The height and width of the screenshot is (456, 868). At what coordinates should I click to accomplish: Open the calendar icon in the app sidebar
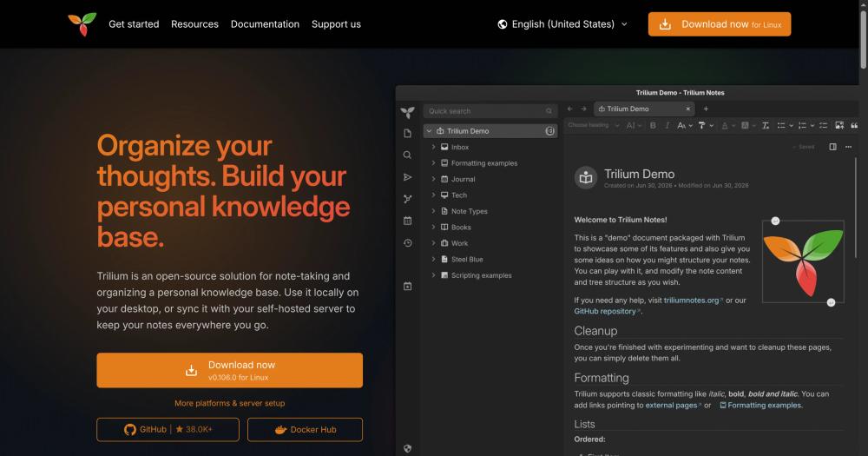tap(407, 221)
